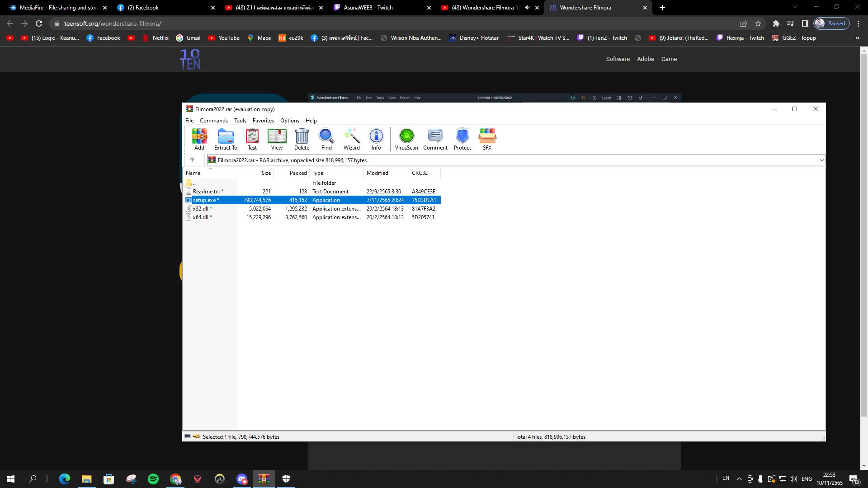Open the Protect archive tool
Image resolution: width=868 pixels, height=488 pixels.
[462, 139]
